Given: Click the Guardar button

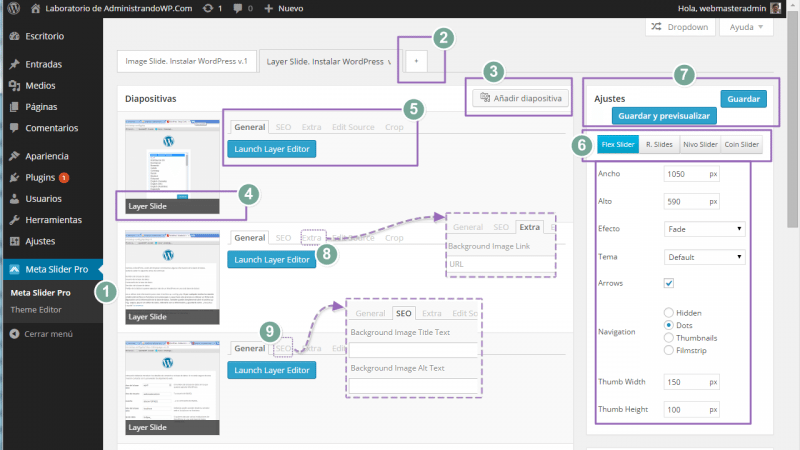Looking at the screenshot, I should 743,99.
